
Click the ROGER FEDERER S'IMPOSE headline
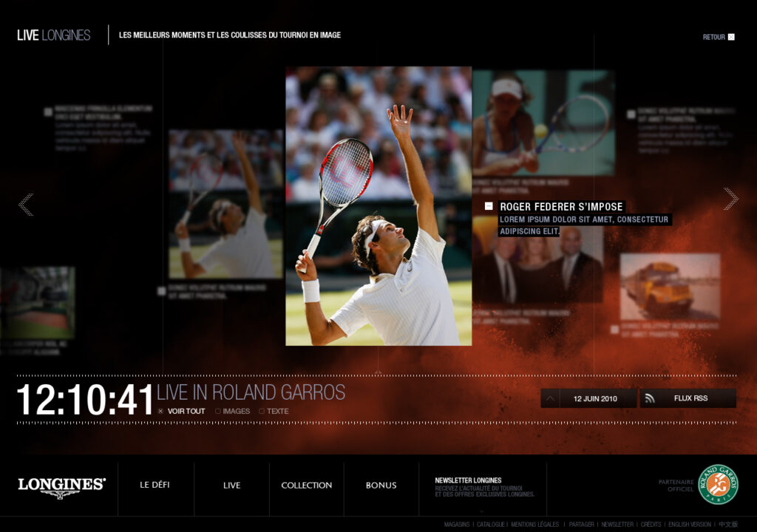[561, 207]
